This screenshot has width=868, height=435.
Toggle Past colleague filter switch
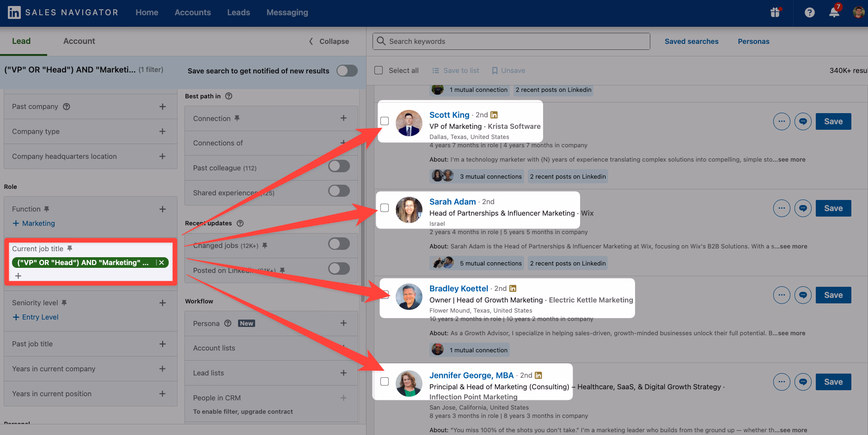coord(339,166)
